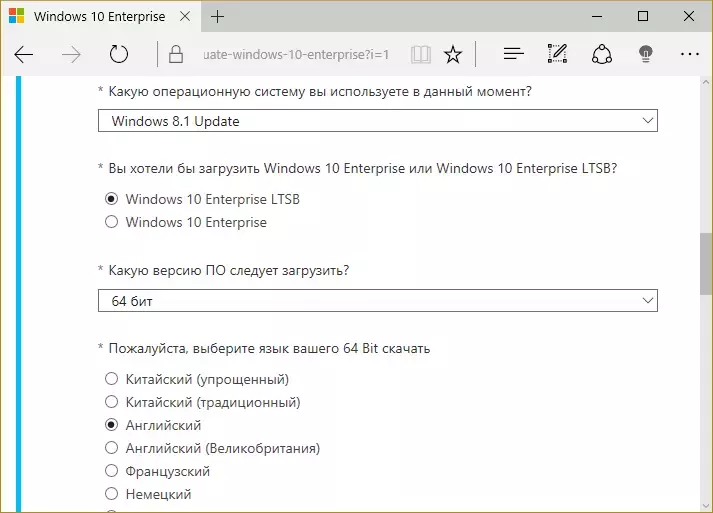Click the Windows logo favicon on the tab
Viewport: 713px width, 513px height.
click(16, 16)
